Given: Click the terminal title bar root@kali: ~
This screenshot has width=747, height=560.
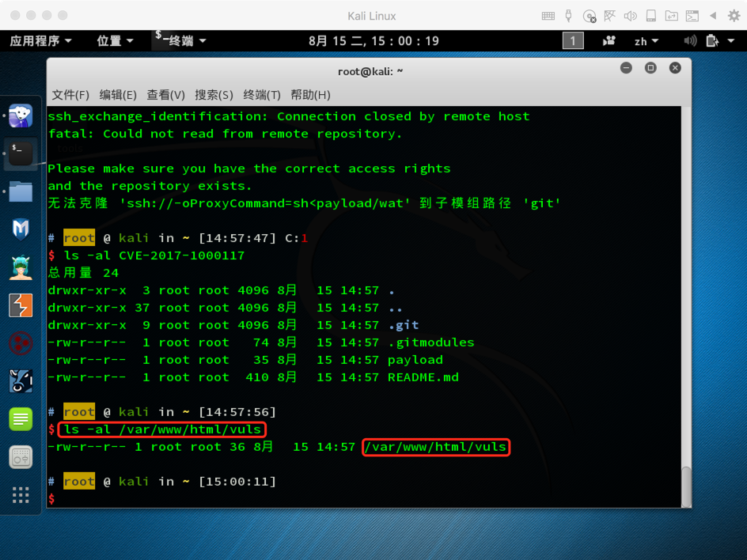Looking at the screenshot, I should pyautogui.click(x=370, y=71).
